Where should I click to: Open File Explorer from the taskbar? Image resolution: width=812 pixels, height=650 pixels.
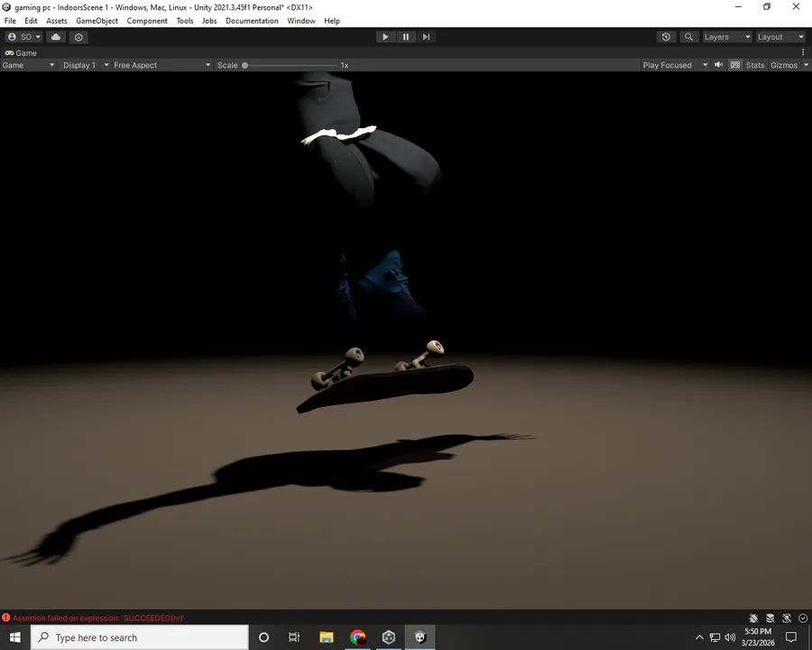tap(327, 637)
